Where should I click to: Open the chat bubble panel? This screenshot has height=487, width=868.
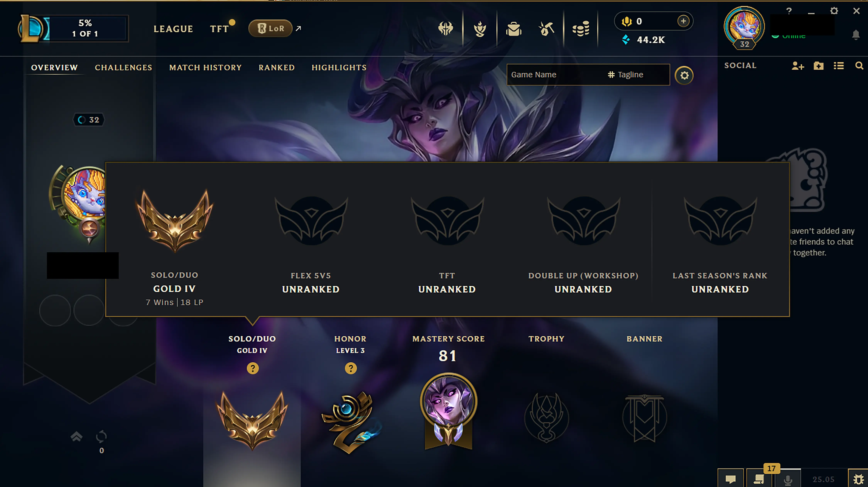click(730, 479)
